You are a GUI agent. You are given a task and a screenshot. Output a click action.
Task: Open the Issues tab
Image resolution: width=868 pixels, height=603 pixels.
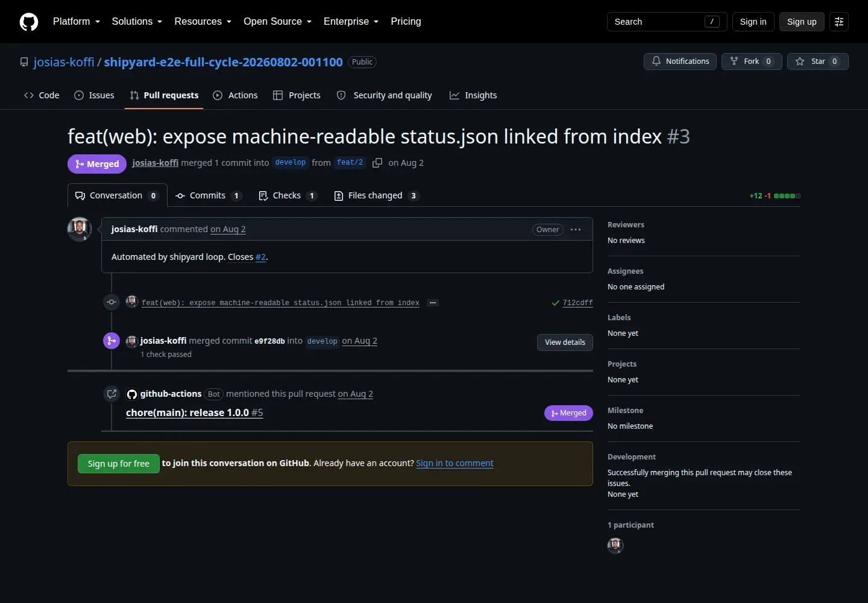point(94,95)
